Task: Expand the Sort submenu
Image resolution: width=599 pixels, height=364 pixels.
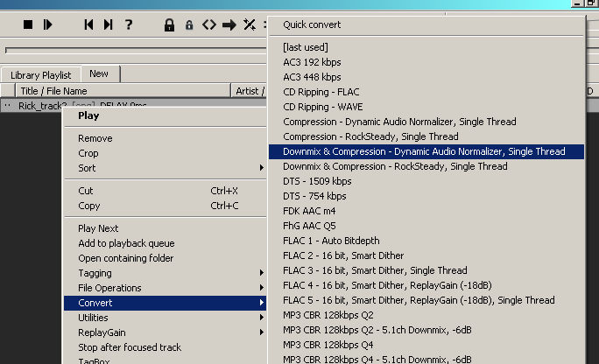Action: pyautogui.click(x=165, y=168)
